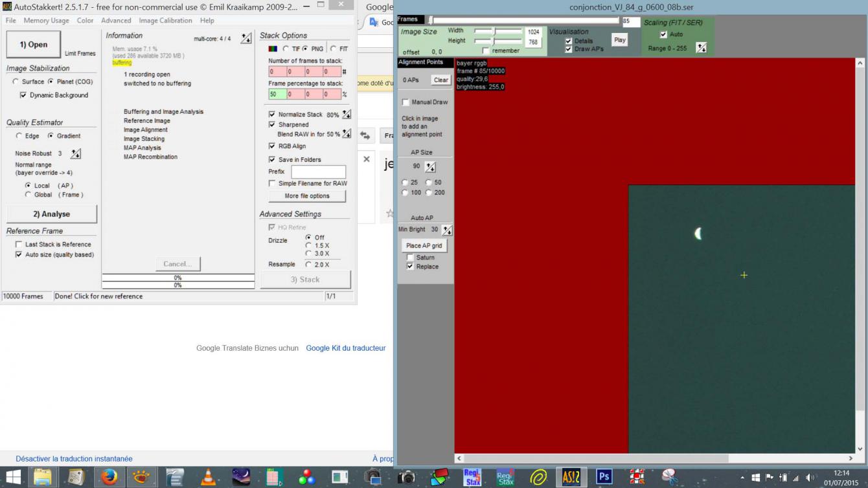868x488 pixels.
Task: Open Photoshop from the taskbar
Action: [604, 478]
